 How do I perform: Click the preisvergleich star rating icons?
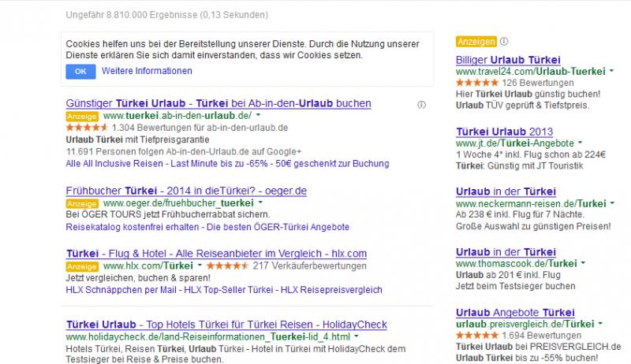pyautogui.click(x=477, y=336)
